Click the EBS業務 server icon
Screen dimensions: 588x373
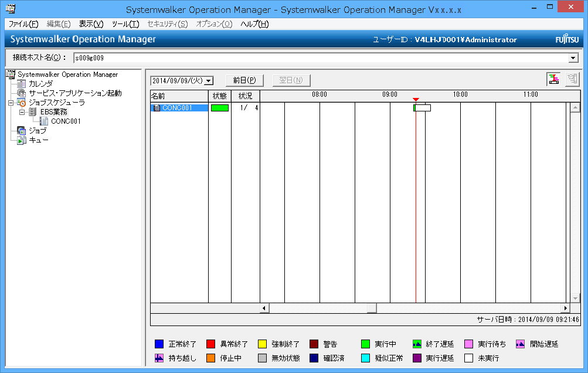point(33,112)
